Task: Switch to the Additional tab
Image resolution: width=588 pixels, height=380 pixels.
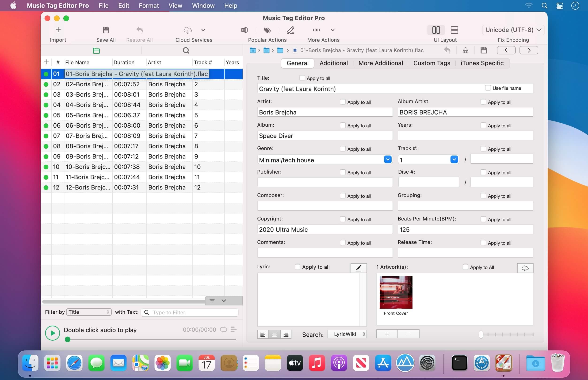Action: [x=334, y=63]
